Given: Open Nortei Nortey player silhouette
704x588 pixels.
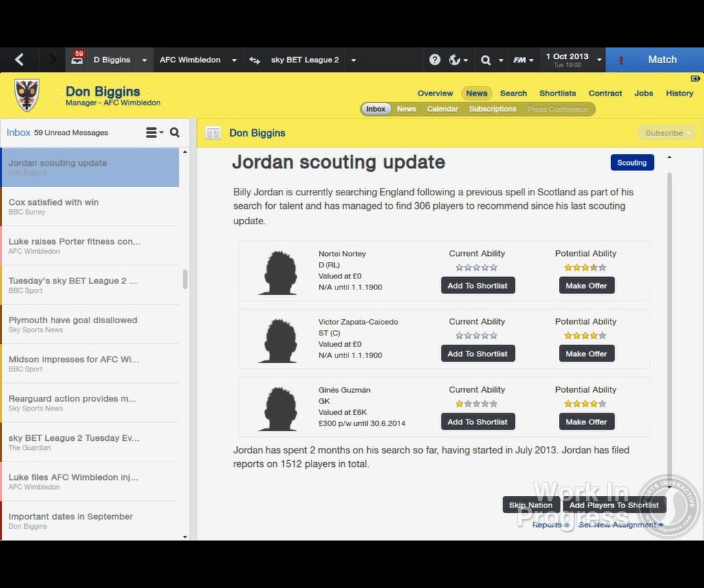Looking at the screenshot, I should (x=278, y=272).
